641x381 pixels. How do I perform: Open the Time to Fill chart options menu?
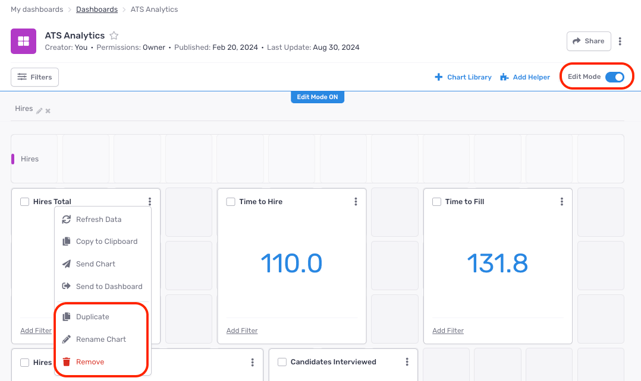pyautogui.click(x=562, y=202)
